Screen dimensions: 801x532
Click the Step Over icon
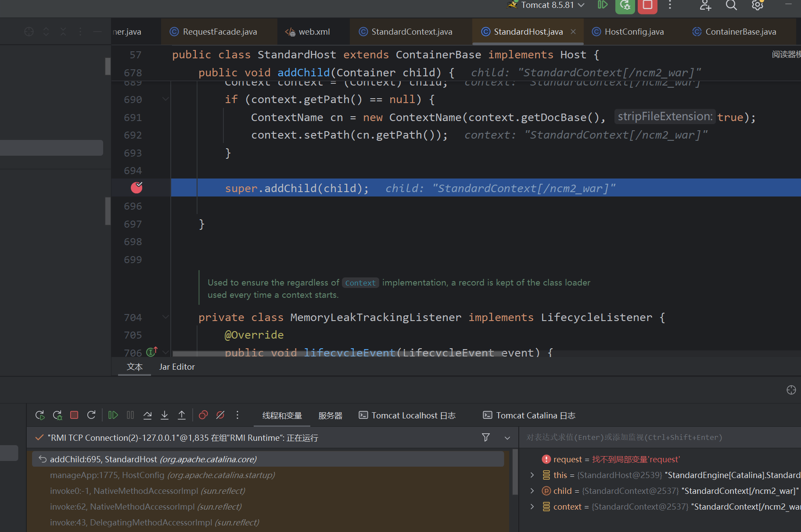pyautogui.click(x=147, y=415)
